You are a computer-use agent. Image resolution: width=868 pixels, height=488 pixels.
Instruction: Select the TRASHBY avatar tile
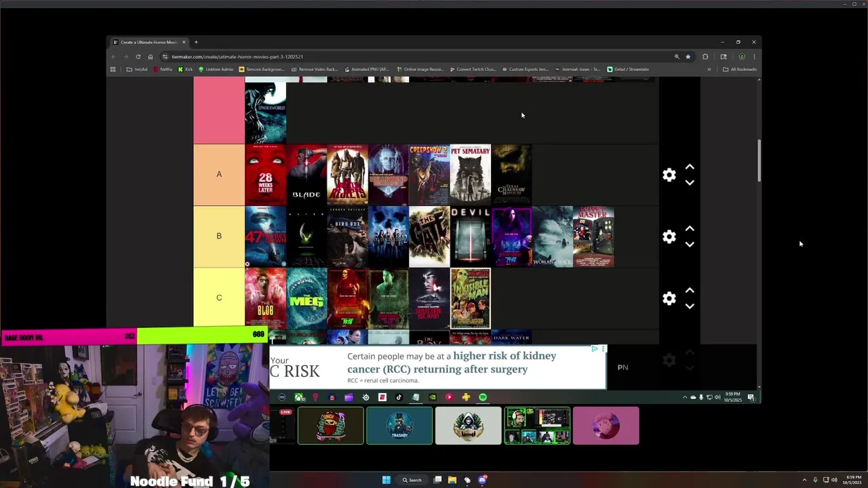tap(399, 426)
